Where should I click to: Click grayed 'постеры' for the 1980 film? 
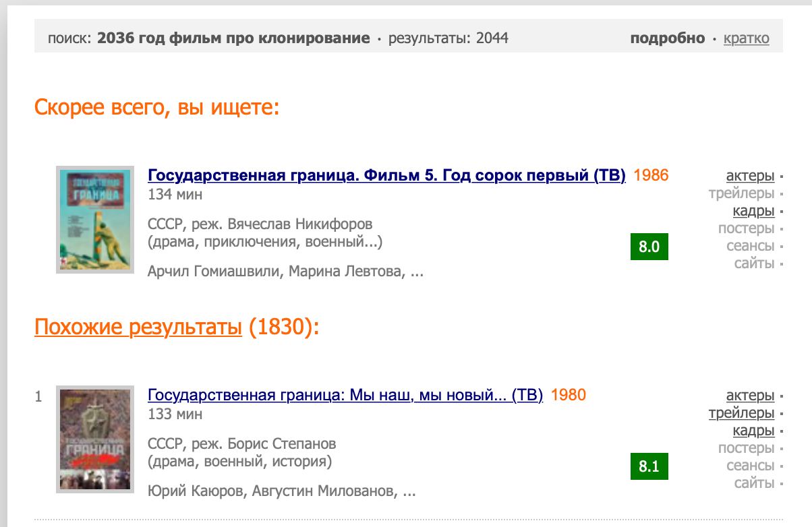(746, 449)
